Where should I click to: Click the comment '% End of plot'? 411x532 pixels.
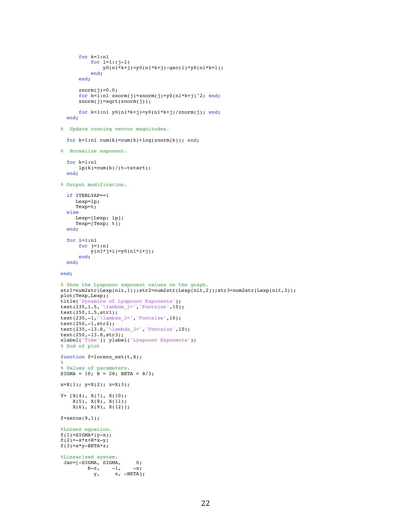tap(80, 346)
